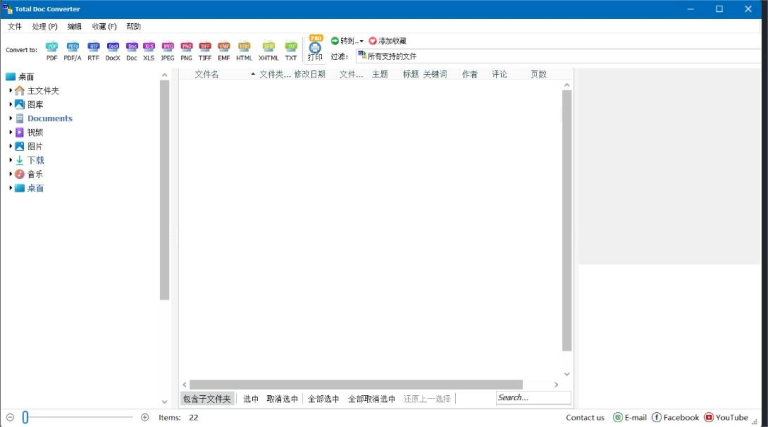
Task: Select the 下载 folder in tree
Action: point(36,160)
